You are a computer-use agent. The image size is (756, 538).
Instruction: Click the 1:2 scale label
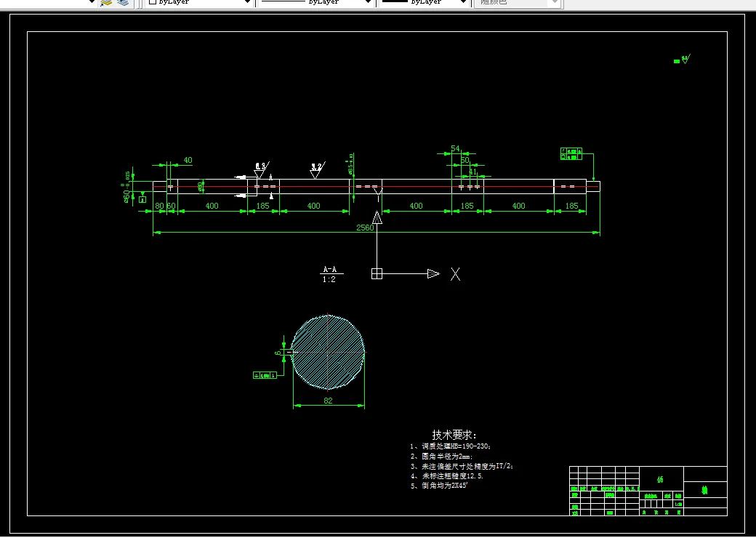(x=329, y=280)
